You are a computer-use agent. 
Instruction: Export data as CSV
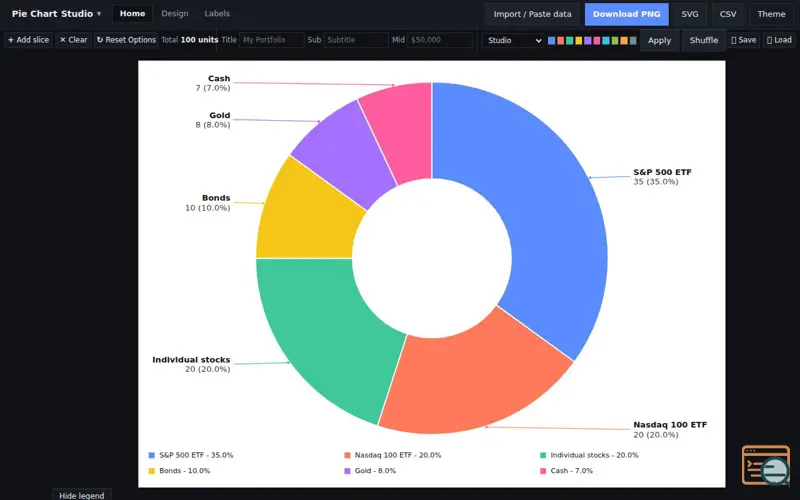(728, 14)
